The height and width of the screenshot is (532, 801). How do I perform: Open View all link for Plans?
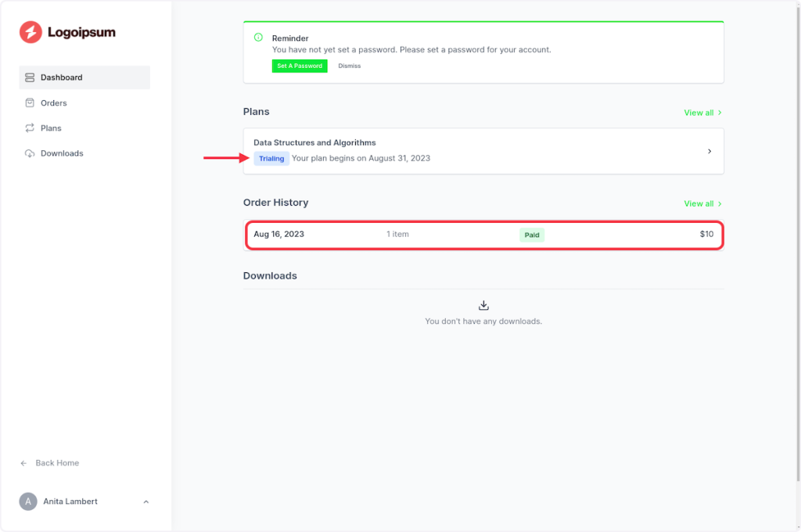tap(702, 113)
